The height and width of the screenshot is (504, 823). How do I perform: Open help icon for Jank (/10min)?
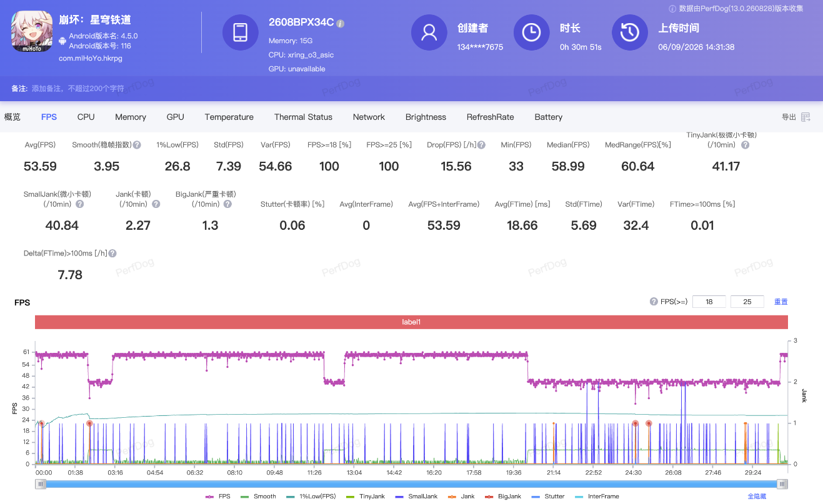point(156,204)
